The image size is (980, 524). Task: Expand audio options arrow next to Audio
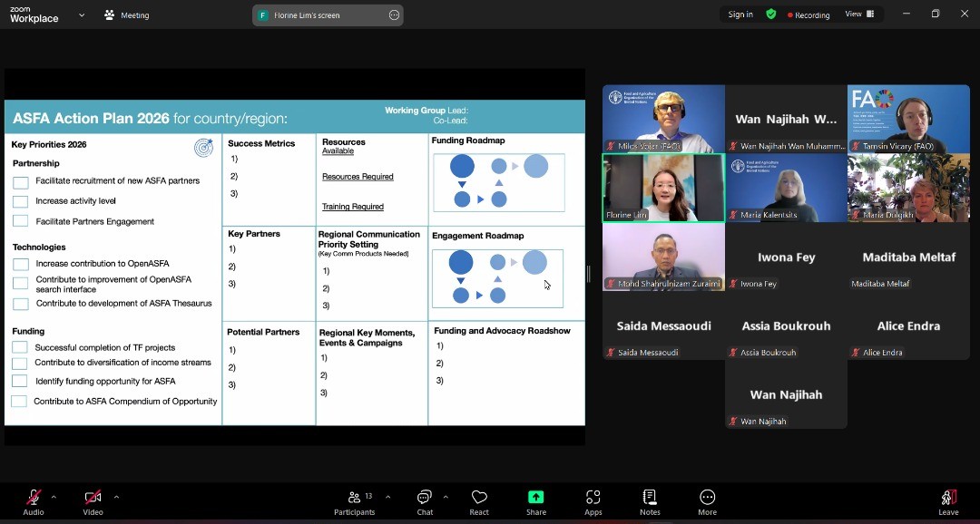point(54,497)
